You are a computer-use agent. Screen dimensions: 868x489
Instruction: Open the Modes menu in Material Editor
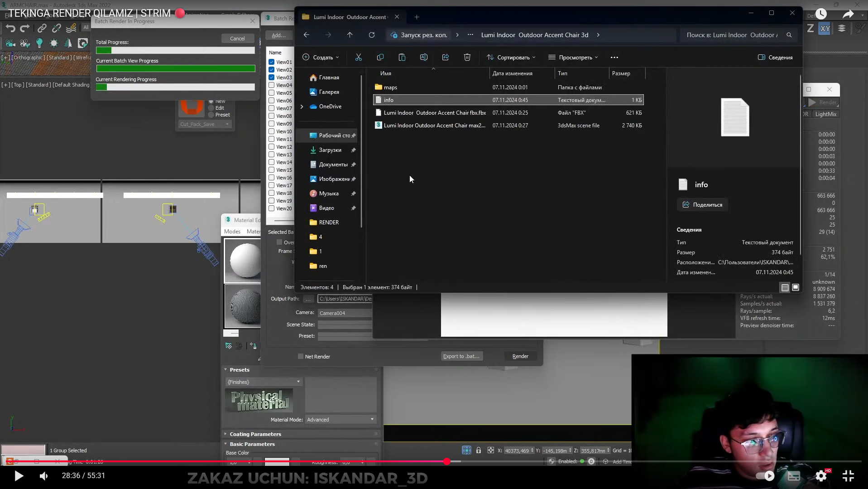[x=232, y=232]
